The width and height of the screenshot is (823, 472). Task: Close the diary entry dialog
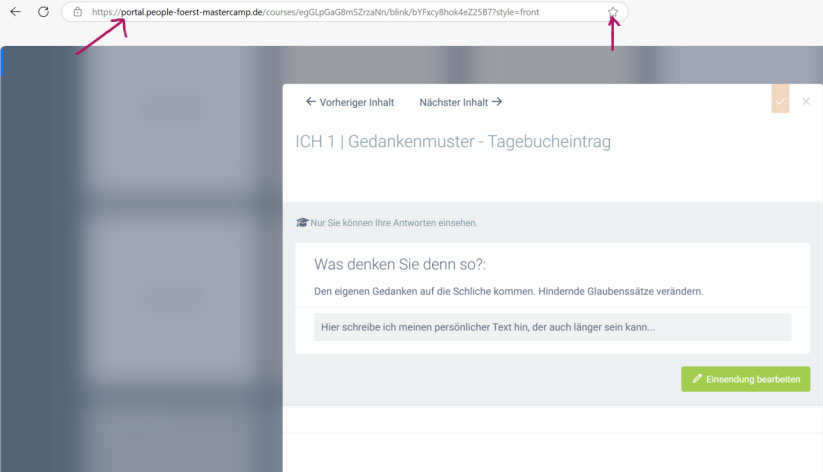pos(806,101)
